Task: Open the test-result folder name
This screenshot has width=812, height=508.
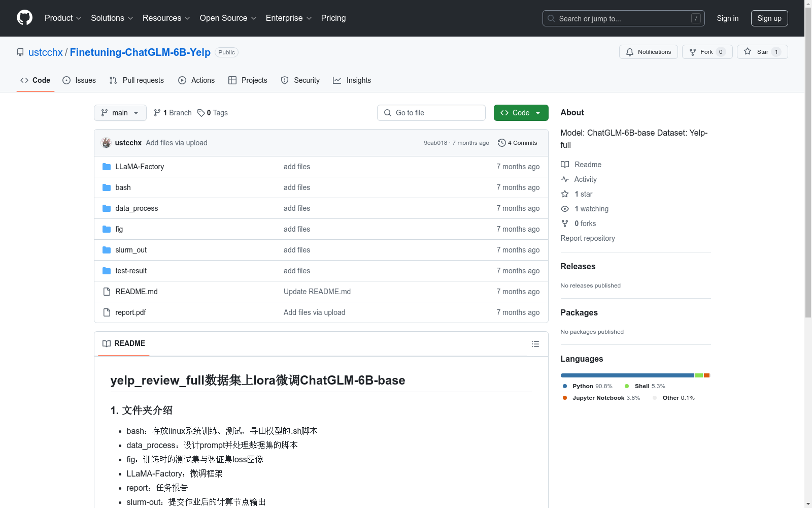Action: (131, 271)
